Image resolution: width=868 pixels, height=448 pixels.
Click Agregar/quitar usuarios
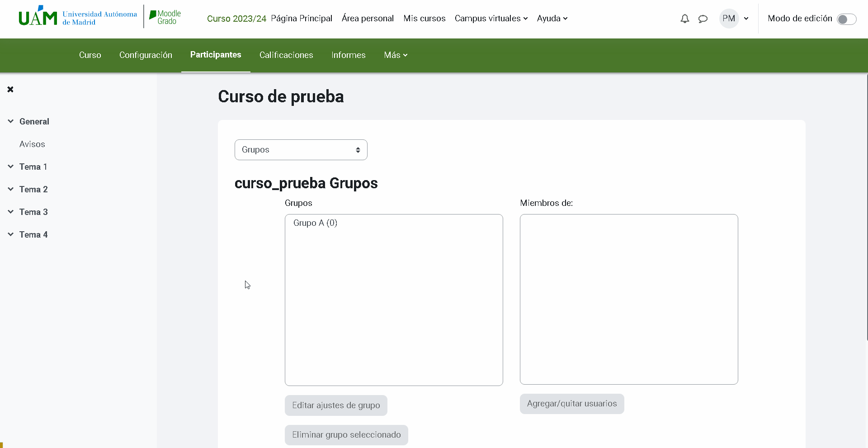click(x=571, y=403)
